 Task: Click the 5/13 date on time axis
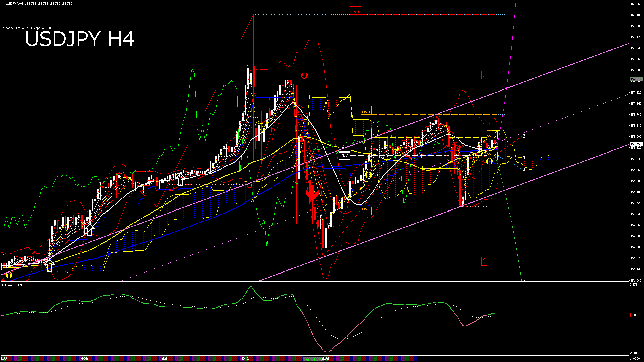[245, 359]
